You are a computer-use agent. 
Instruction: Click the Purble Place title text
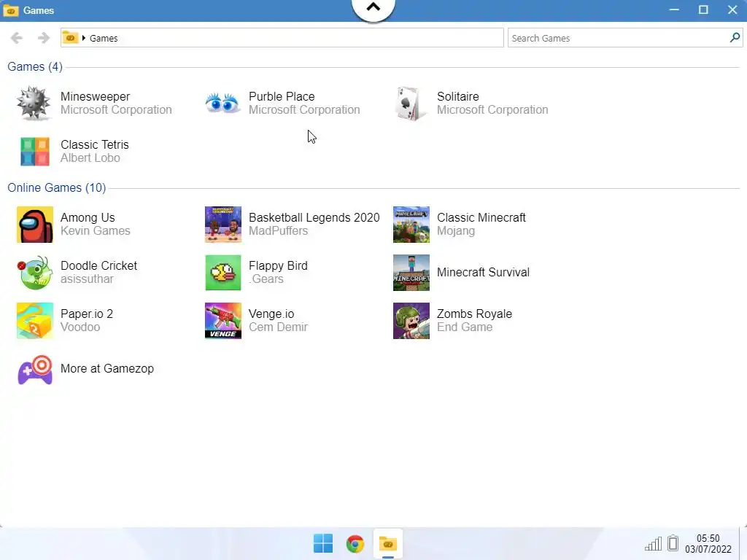pyautogui.click(x=282, y=97)
